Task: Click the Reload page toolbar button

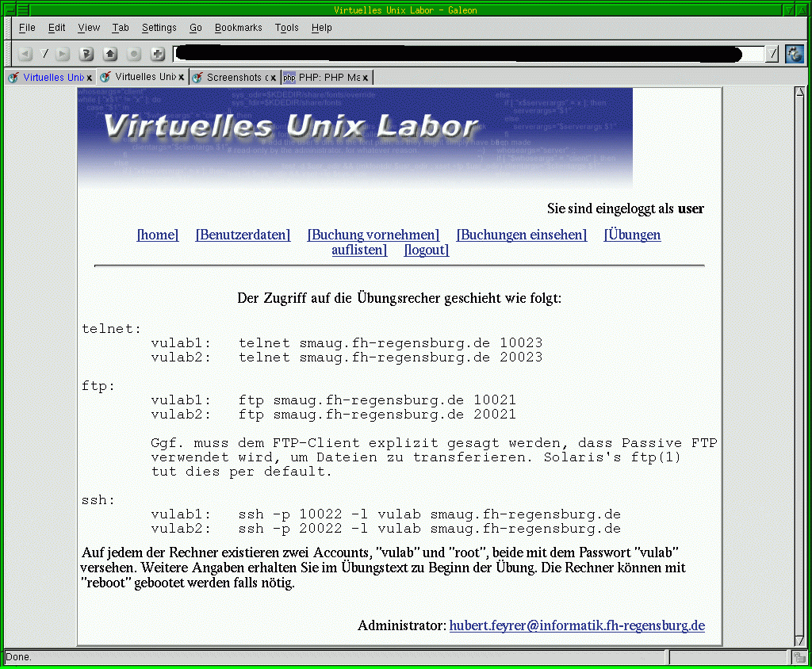Action: (x=86, y=54)
